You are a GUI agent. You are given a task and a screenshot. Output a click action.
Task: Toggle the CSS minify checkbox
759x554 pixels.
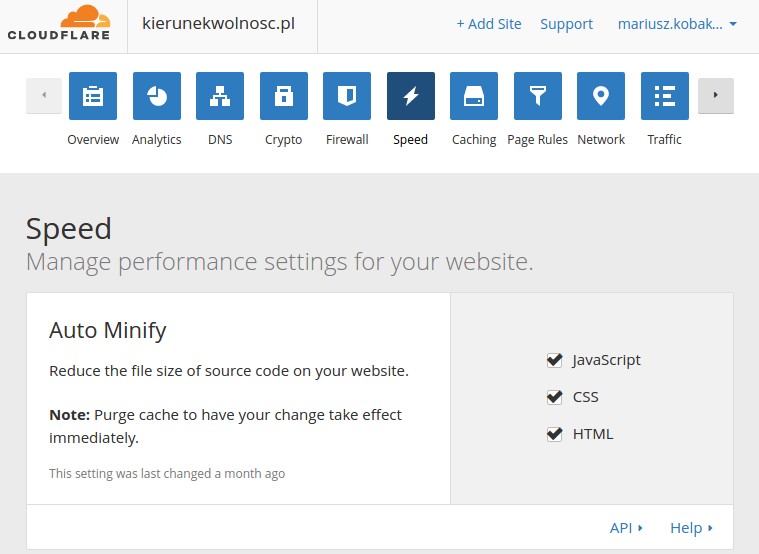554,397
